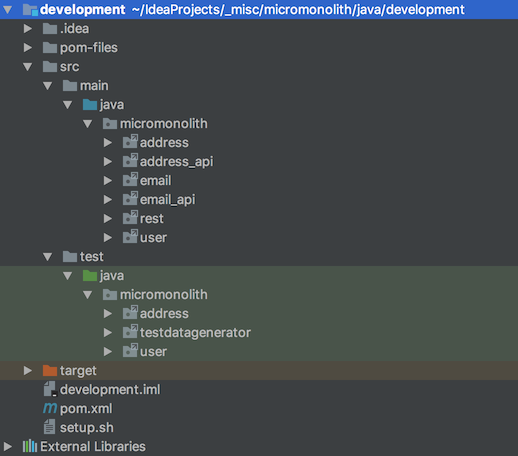This screenshot has width=518, height=456.
Task: Collapse the src folder arrow
Action: point(28,67)
